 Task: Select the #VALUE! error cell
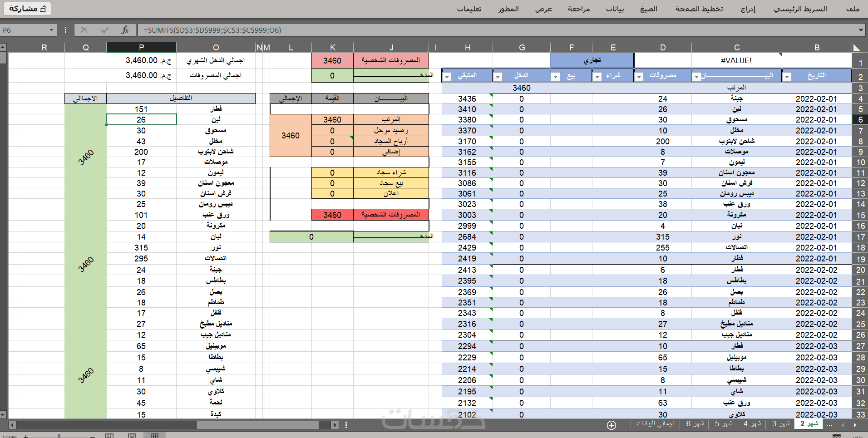click(x=736, y=60)
